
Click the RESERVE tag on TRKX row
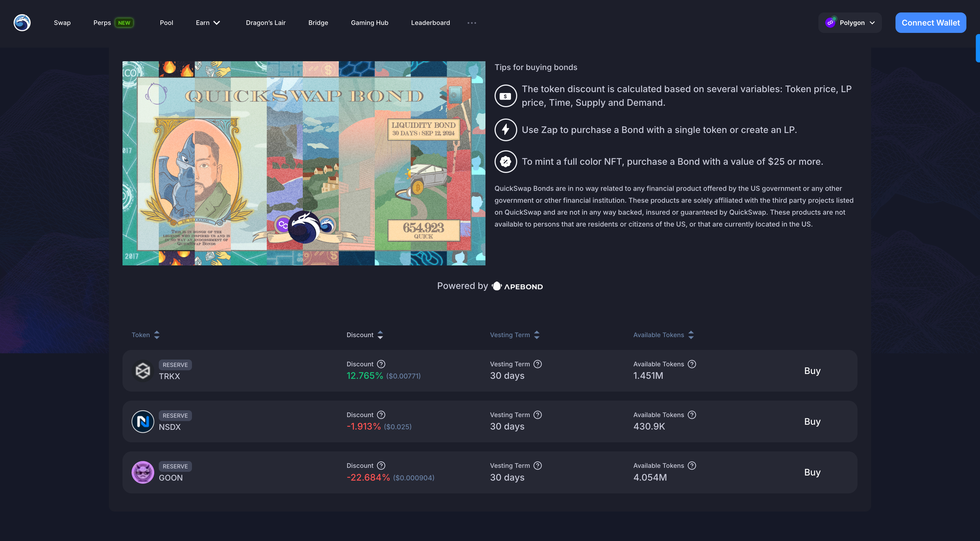175,365
